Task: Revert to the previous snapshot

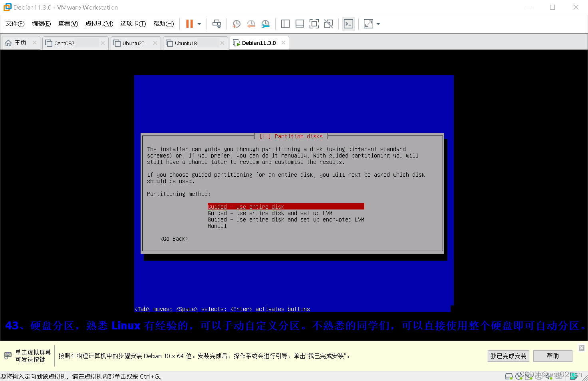Action: point(251,24)
